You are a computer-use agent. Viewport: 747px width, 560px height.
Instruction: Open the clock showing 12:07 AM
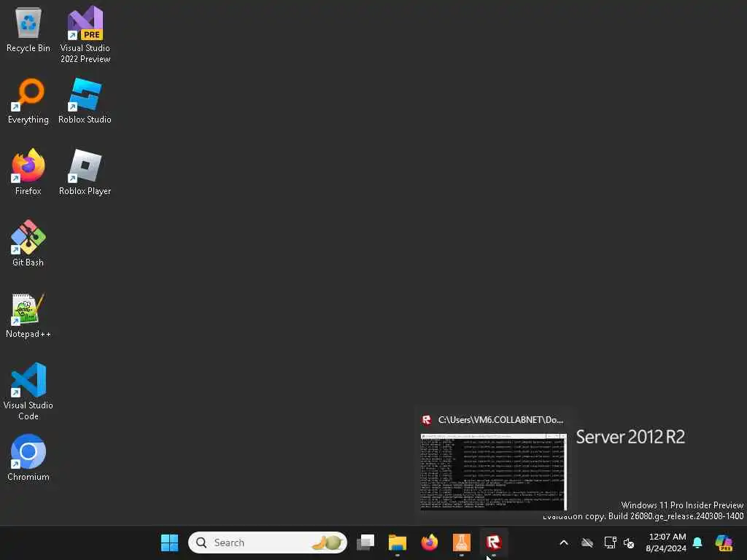point(667,542)
